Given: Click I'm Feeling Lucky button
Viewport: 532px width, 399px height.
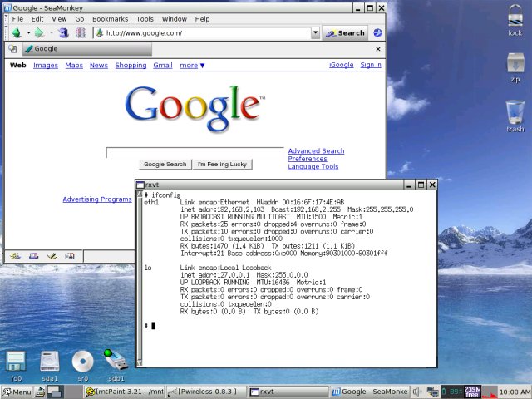Looking at the screenshot, I should [222, 165].
